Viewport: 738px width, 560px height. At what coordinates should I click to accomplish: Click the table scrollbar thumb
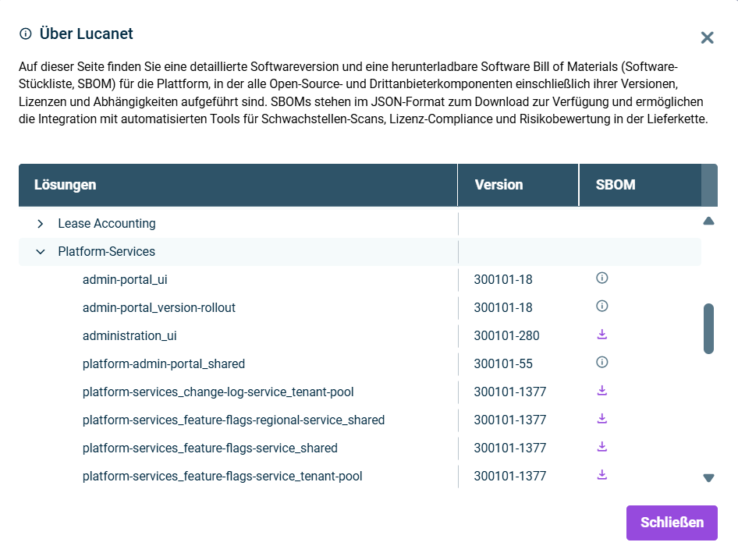point(708,328)
